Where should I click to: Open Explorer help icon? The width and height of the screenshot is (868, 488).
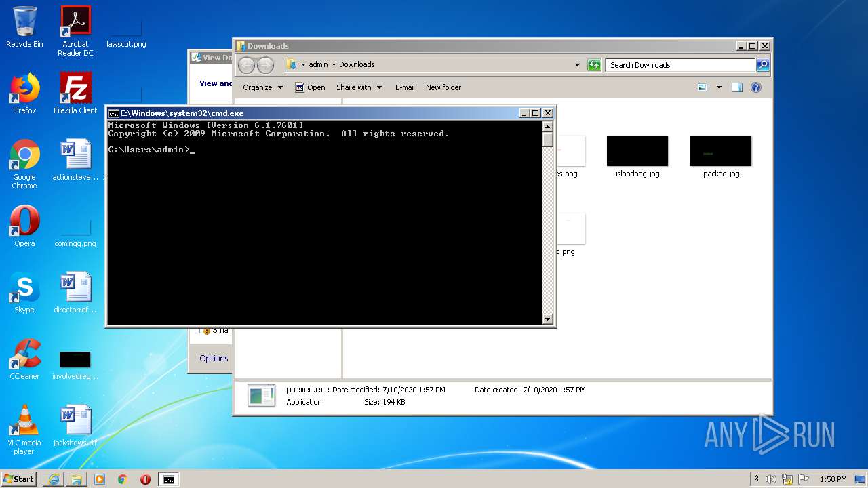[756, 87]
